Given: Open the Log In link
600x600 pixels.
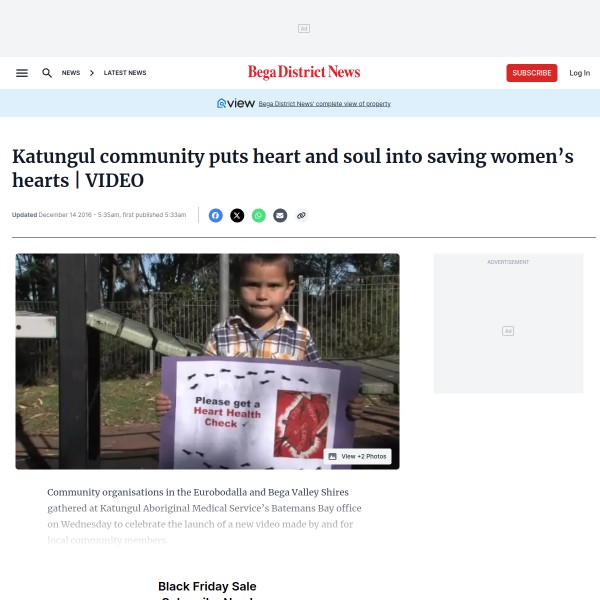Looking at the screenshot, I should [579, 73].
